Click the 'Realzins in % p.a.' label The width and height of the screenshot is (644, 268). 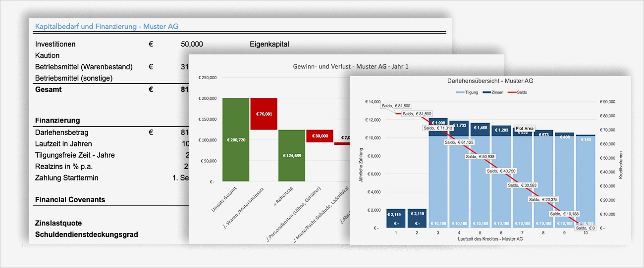click(x=63, y=167)
